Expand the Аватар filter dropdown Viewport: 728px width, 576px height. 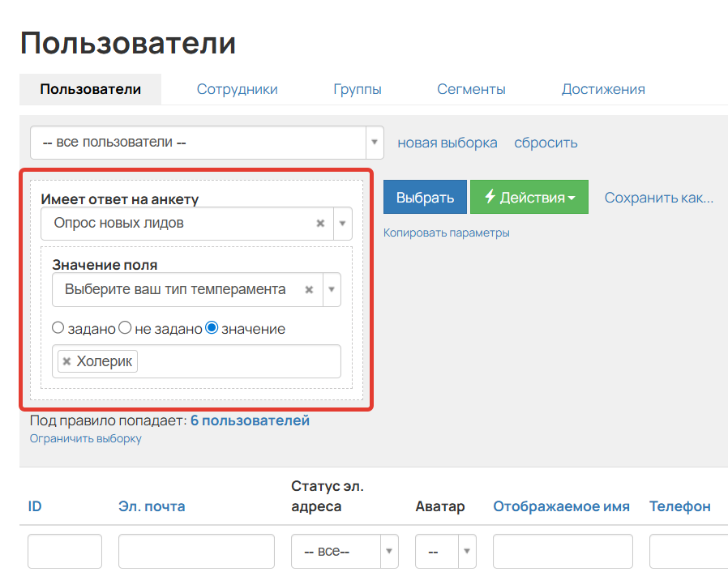(463, 551)
